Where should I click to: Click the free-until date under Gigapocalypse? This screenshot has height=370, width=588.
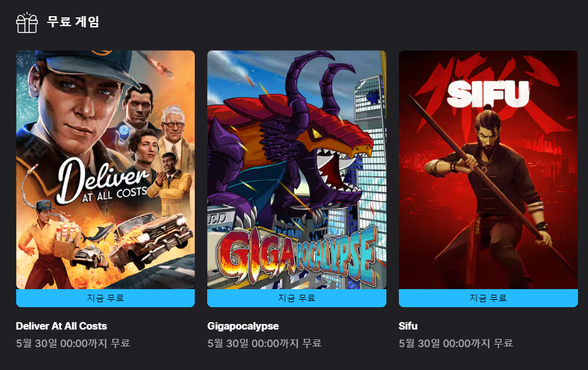click(x=264, y=343)
